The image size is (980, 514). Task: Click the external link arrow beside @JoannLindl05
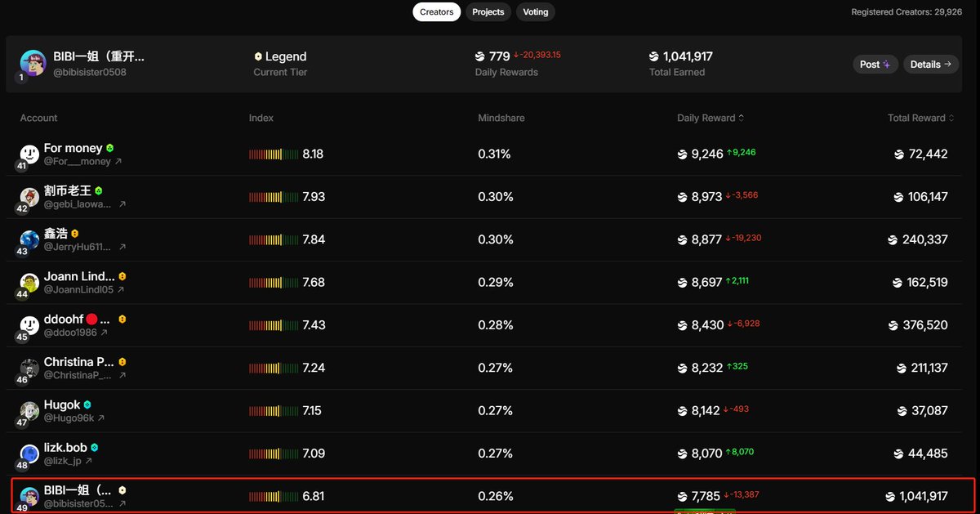(x=120, y=290)
